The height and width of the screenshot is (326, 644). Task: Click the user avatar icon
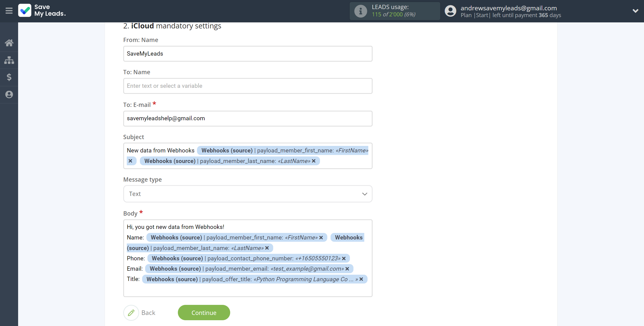tap(450, 11)
